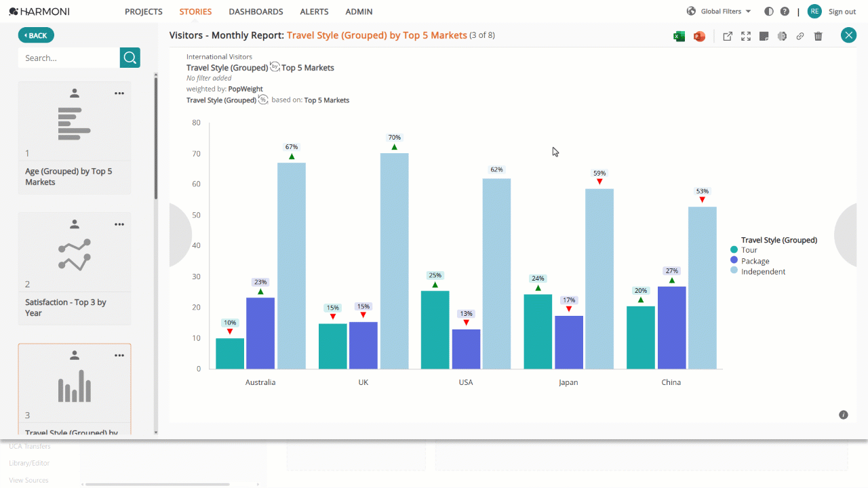Open the Stories menu

click(x=195, y=12)
